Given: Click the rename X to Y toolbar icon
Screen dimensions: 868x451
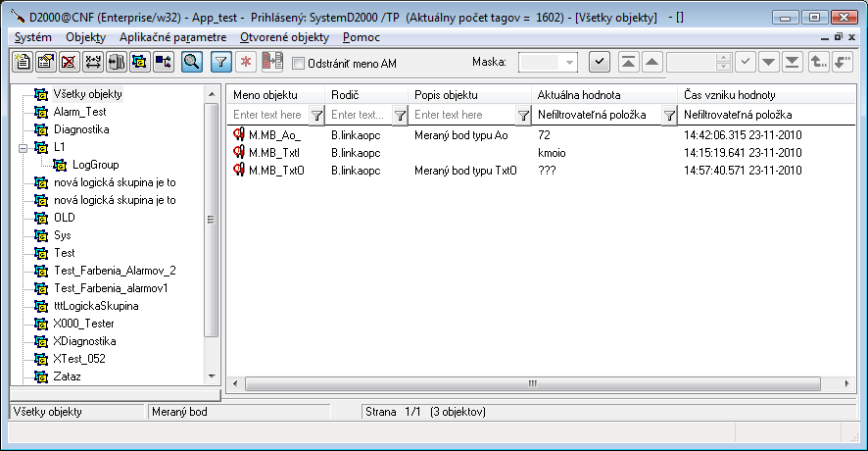Looking at the screenshot, I should [x=93, y=62].
